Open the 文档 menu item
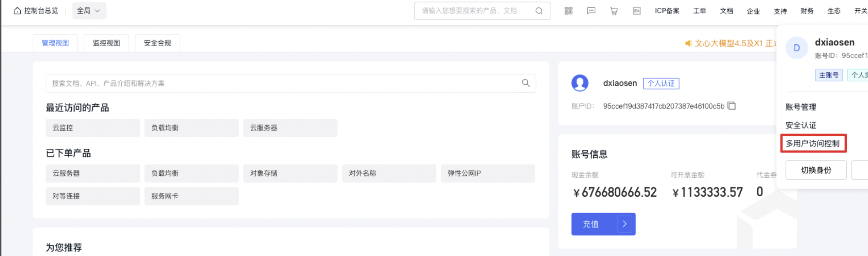Viewport: 868px width, 256px height. [x=726, y=11]
